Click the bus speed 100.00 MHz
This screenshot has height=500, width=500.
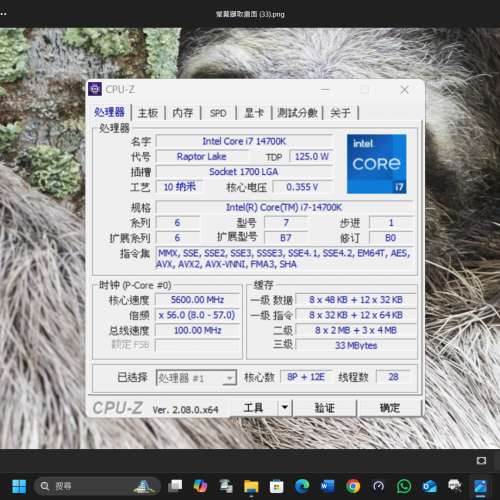[197, 330]
